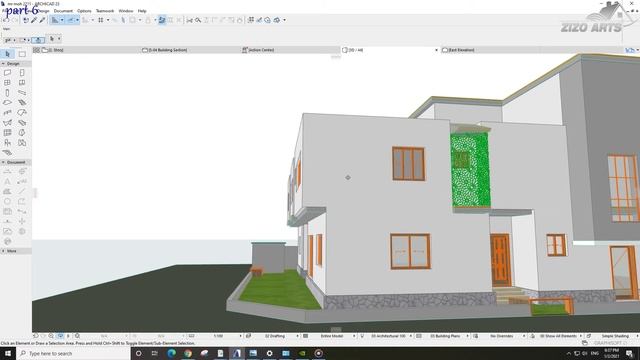
Task: Toggle Snap Guides on the toolbar
Action: click(70, 20)
